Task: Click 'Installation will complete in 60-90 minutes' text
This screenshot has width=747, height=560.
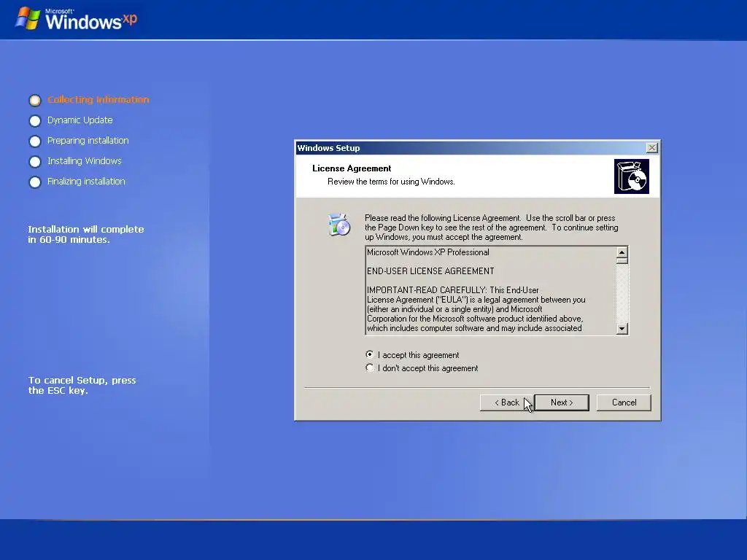Action: pyautogui.click(x=86, y=234)
